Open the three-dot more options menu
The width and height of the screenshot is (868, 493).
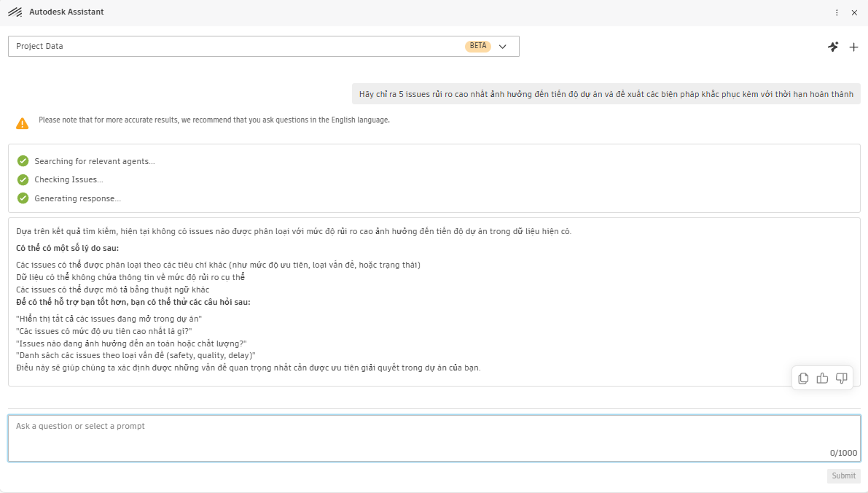pos(837,12)
